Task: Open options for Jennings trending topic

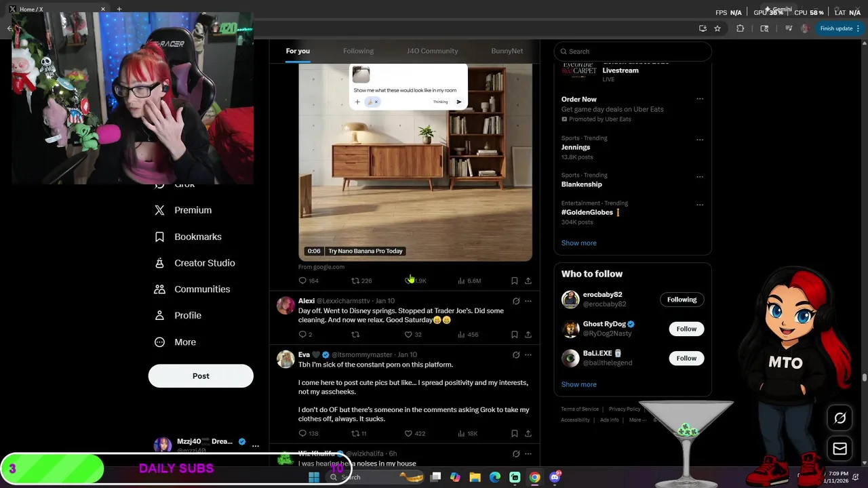Action: coord(700,140)
